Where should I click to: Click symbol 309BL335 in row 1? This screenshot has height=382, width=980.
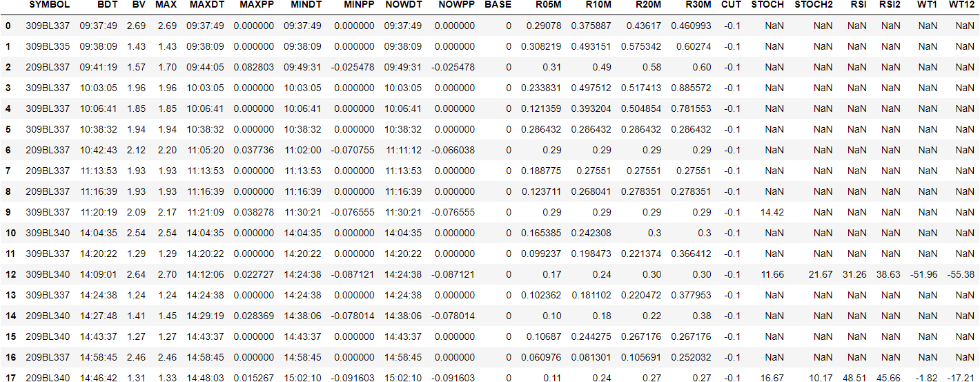coord(48,46)
